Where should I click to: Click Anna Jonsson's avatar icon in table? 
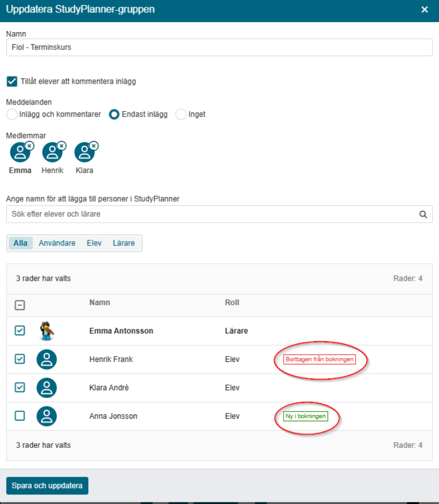pos(46,416)
